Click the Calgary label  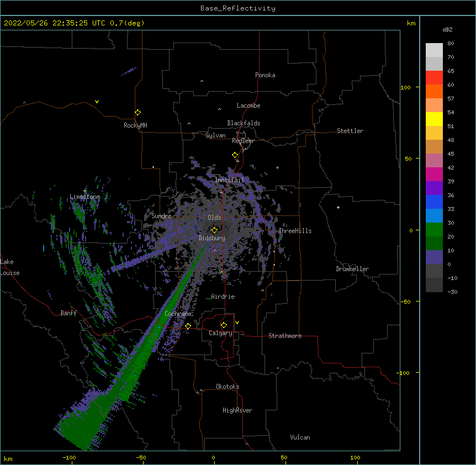(220, 333)
